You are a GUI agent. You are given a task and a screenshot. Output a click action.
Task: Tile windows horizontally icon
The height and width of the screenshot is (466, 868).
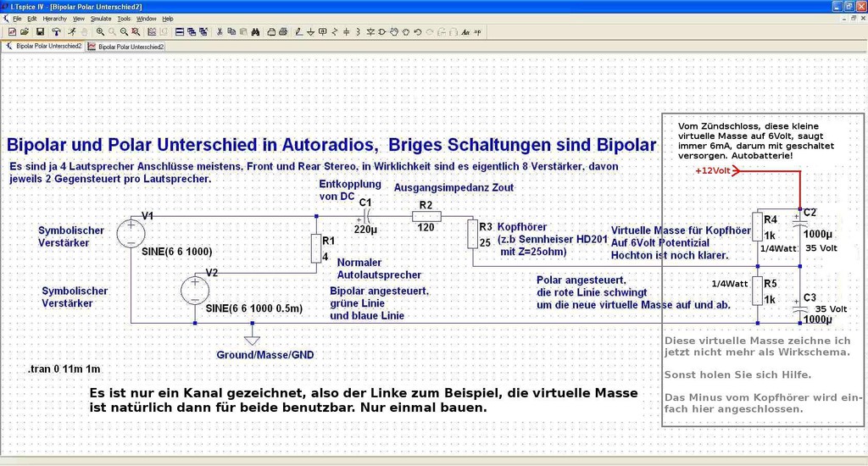click(178, 32)
